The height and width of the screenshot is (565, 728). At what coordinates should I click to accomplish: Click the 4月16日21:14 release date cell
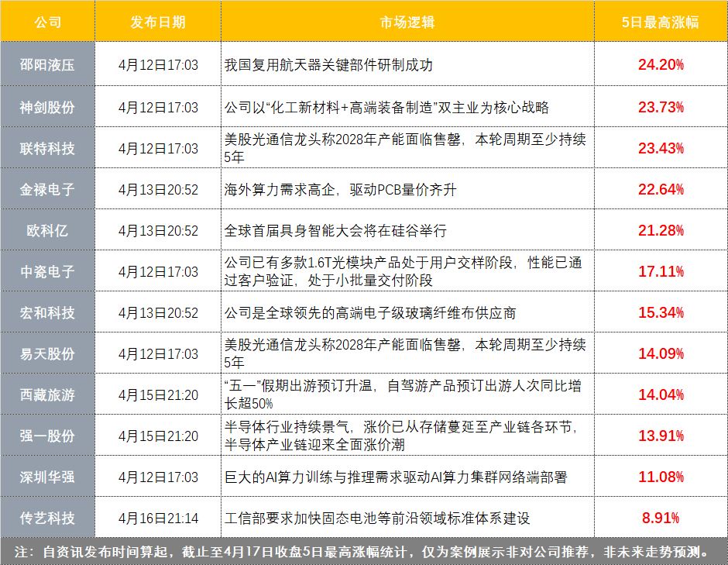158,518
